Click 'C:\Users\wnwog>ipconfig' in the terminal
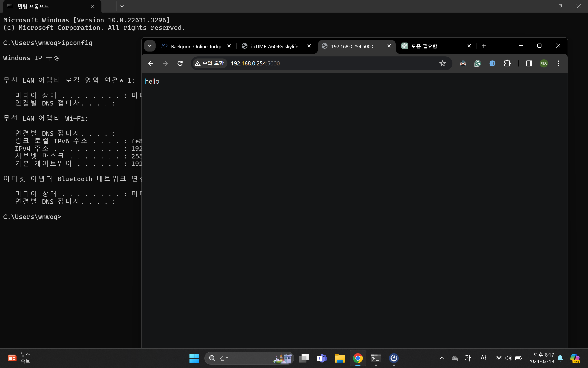This screenshot has width=588, height=368. pos(48,43)
